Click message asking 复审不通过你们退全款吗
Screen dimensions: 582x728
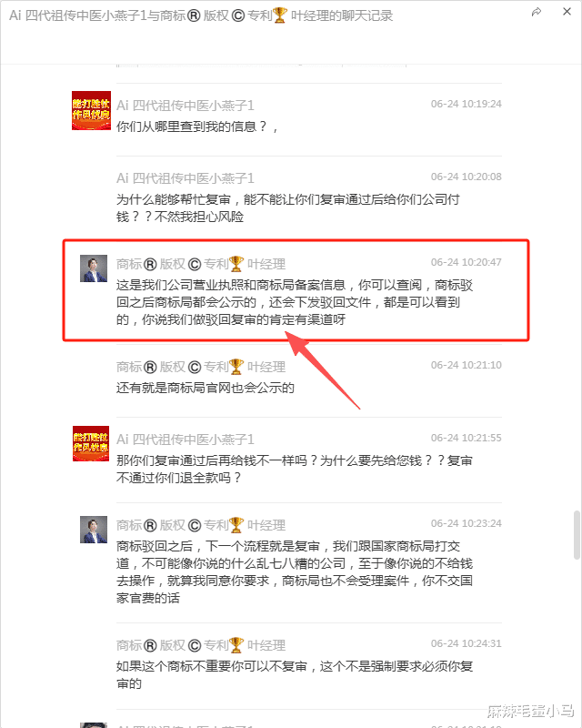295,469
